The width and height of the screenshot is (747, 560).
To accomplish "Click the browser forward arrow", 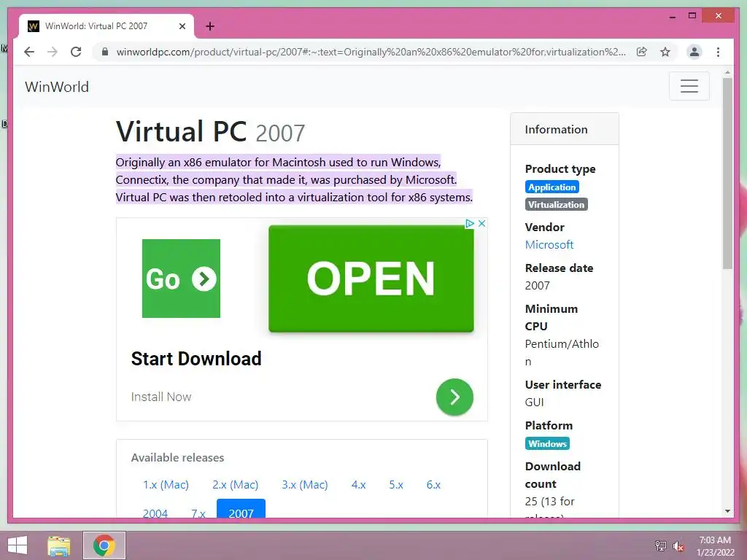I will [x=53, y=52].
